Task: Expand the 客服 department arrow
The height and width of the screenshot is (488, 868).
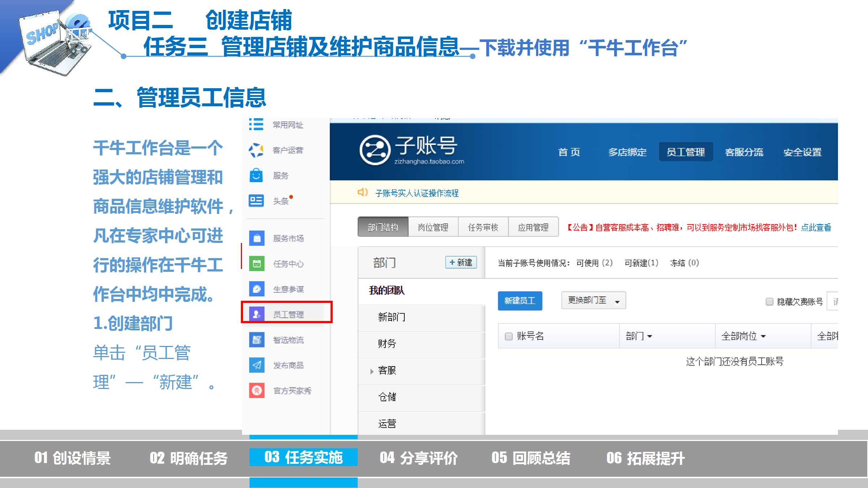Action: coord(372,371)
